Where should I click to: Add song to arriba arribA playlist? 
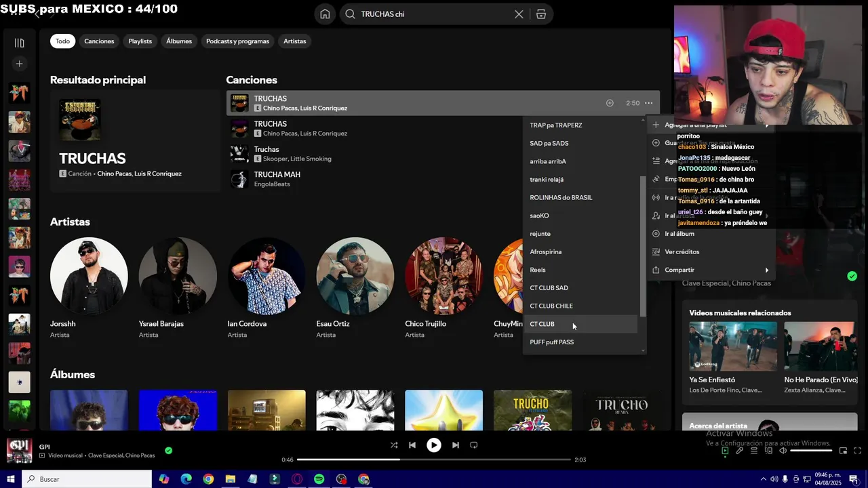pyautogui.click(x=581, y=161)
